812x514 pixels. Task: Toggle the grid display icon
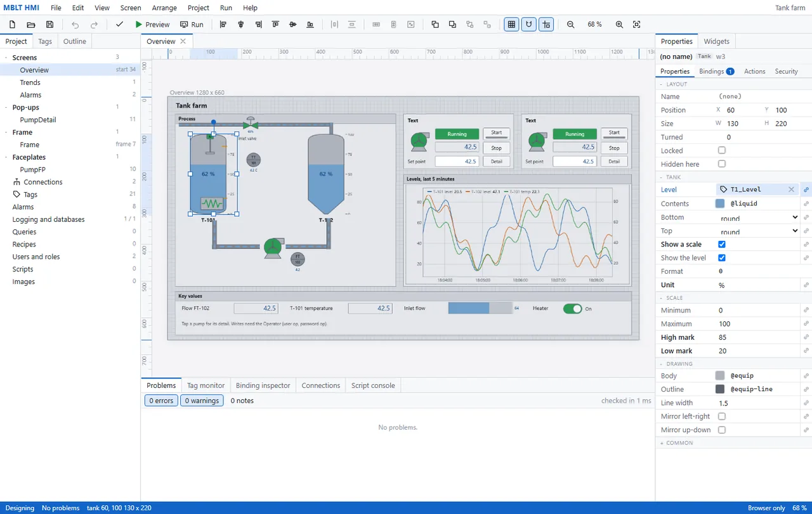(x=511, y=25)
